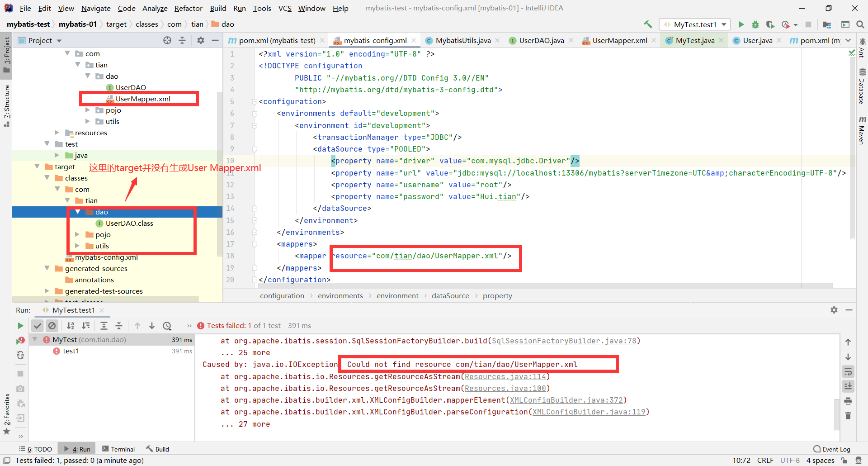
Task: Open Run panel settings gear
Action: coord(834,310)
